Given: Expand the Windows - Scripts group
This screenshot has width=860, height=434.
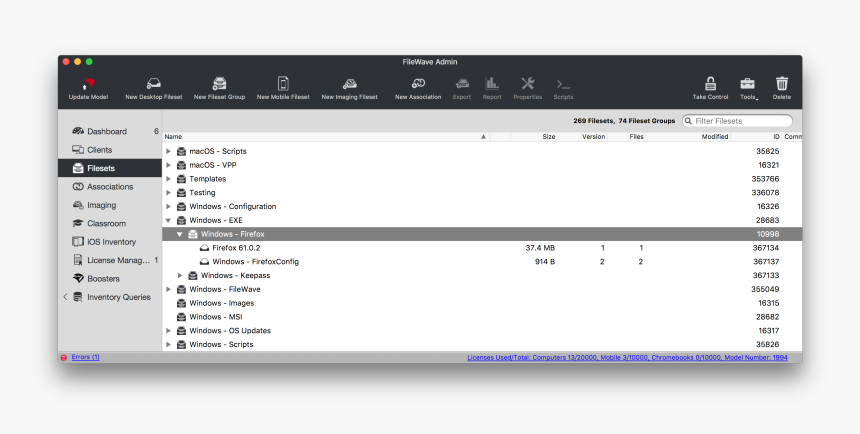Looking at the screenshot, I should point(168,345).
